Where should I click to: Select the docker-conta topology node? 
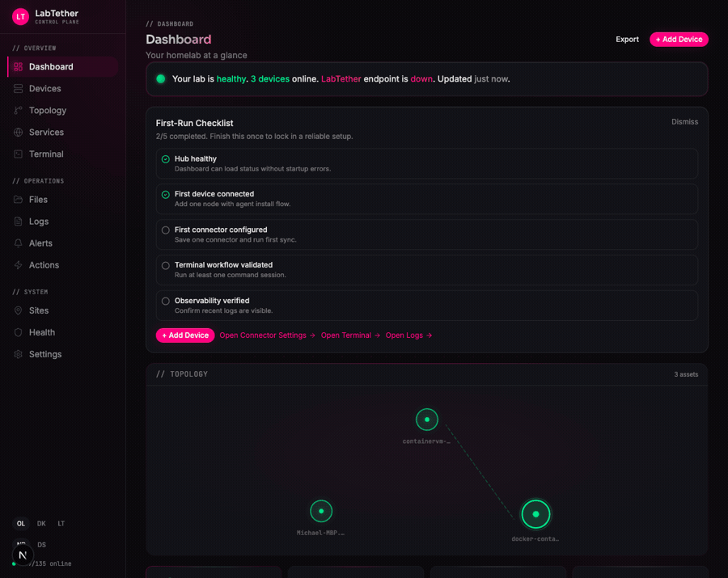pyautogui.click(x=535, y=514)
